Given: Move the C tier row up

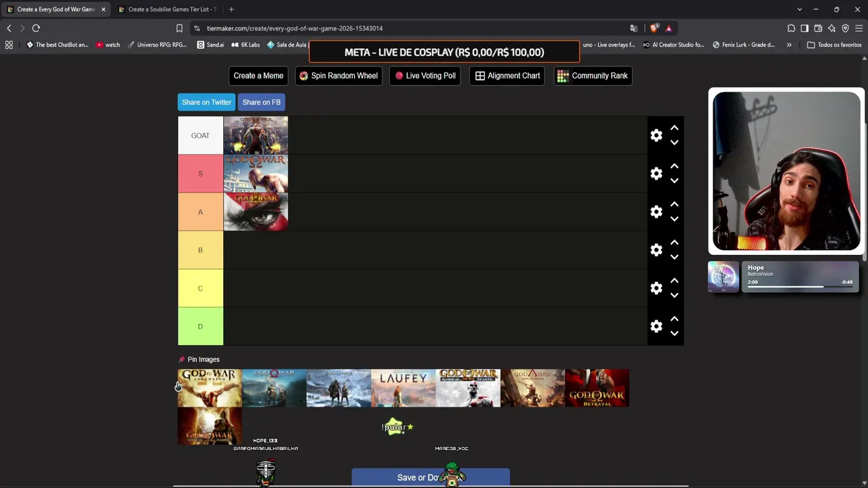Looking at the screenshot, I should (x=674, y=281).
